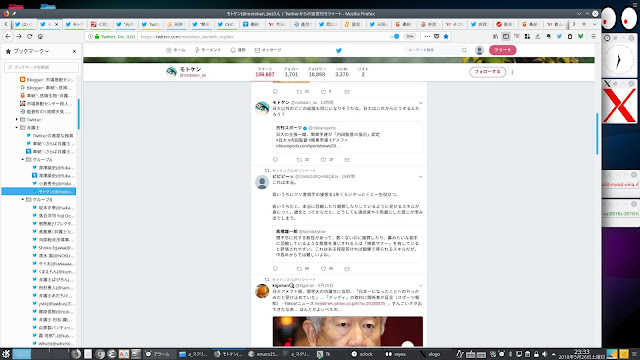
Task: Click the green padlock site identity icon
Action: click(x=97, y=36)
